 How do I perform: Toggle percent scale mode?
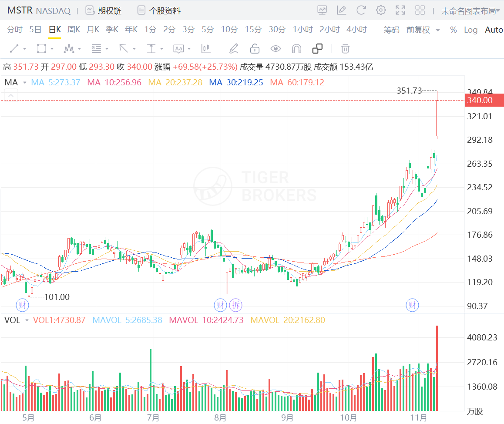pos(453,30)
